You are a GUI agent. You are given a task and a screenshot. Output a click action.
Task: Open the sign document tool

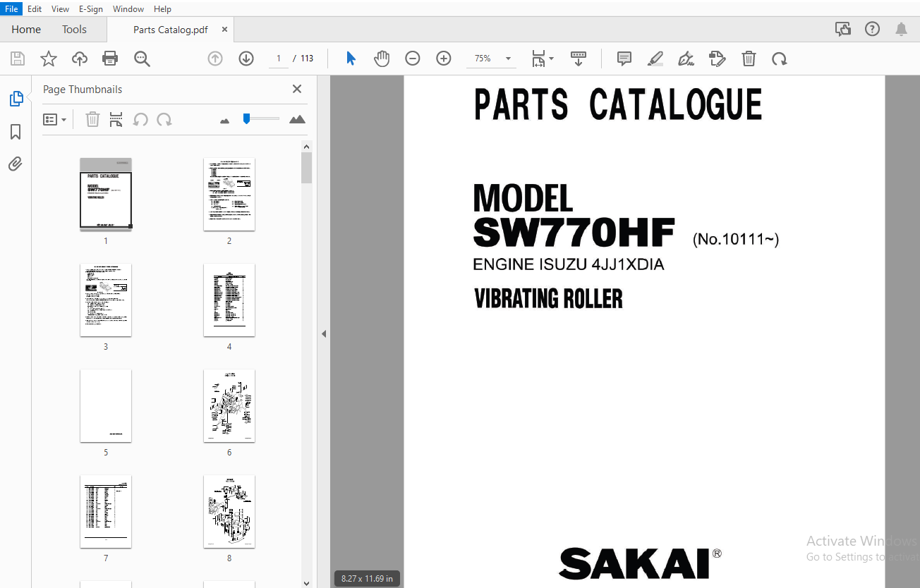(x=686, y=59)
